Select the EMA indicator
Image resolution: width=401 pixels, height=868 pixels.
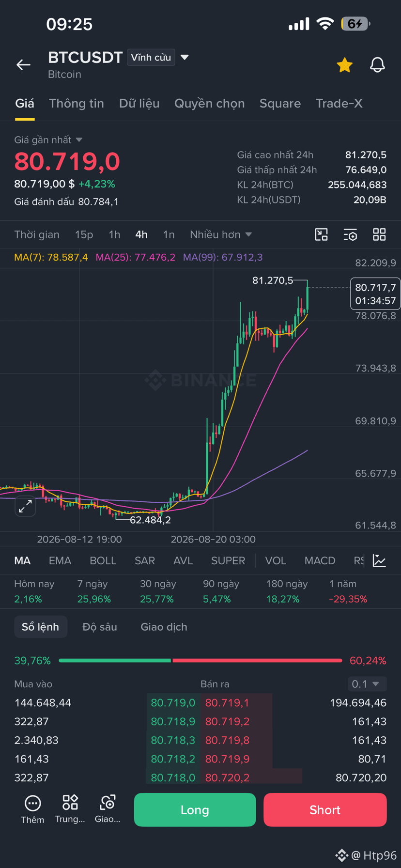[60, 560]
